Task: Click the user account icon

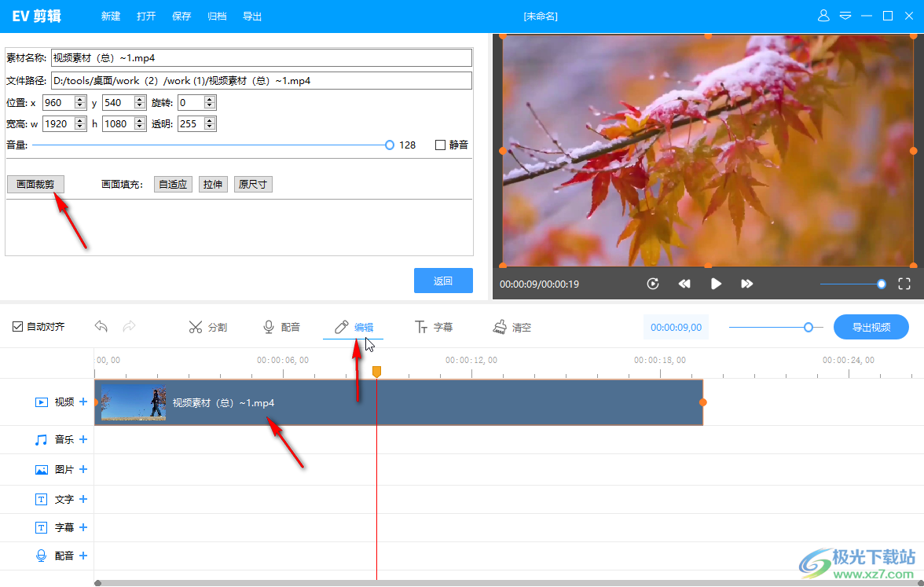Action: point(823,16)
